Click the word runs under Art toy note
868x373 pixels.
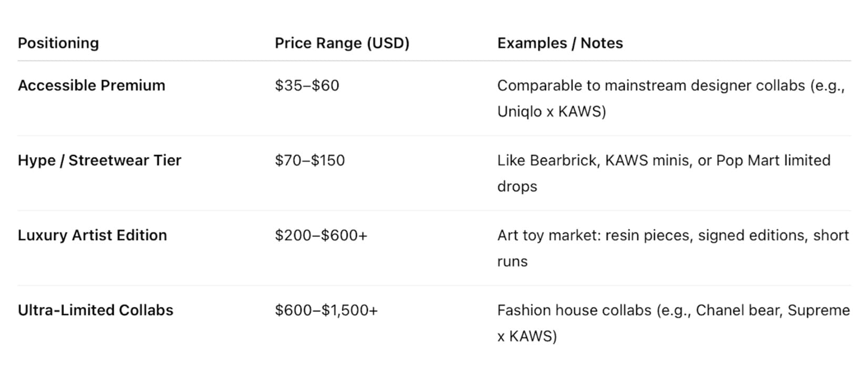click(x=512, y=261)
